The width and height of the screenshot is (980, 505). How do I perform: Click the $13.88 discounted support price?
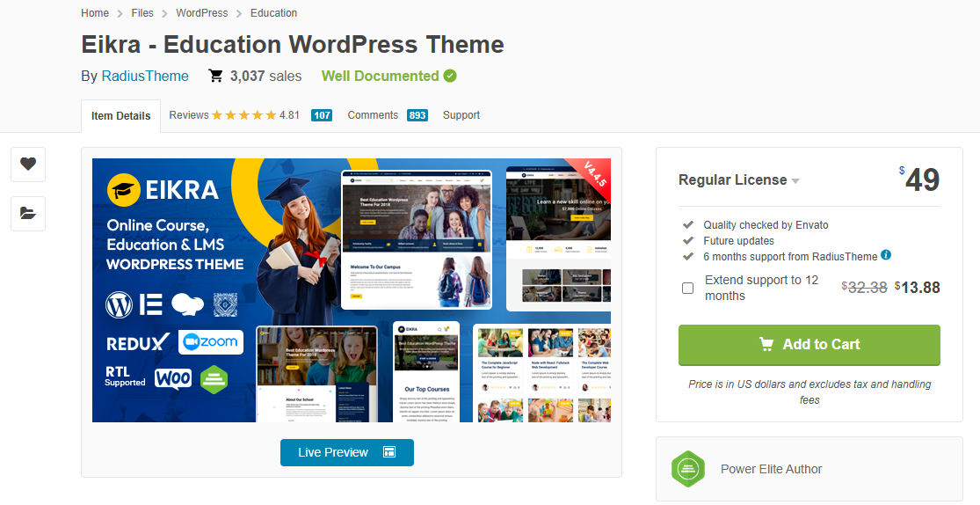coord(918,287)
